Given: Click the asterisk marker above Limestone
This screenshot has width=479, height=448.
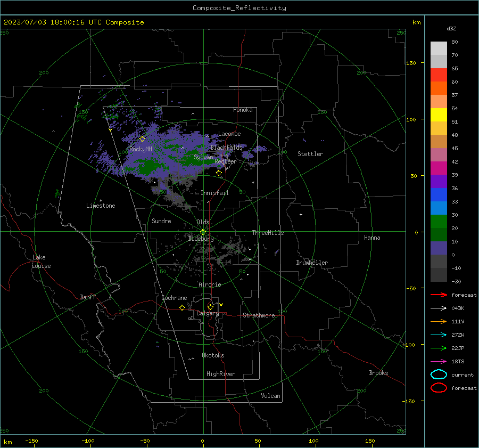Looking at the screenshot, I should (101, 201).
